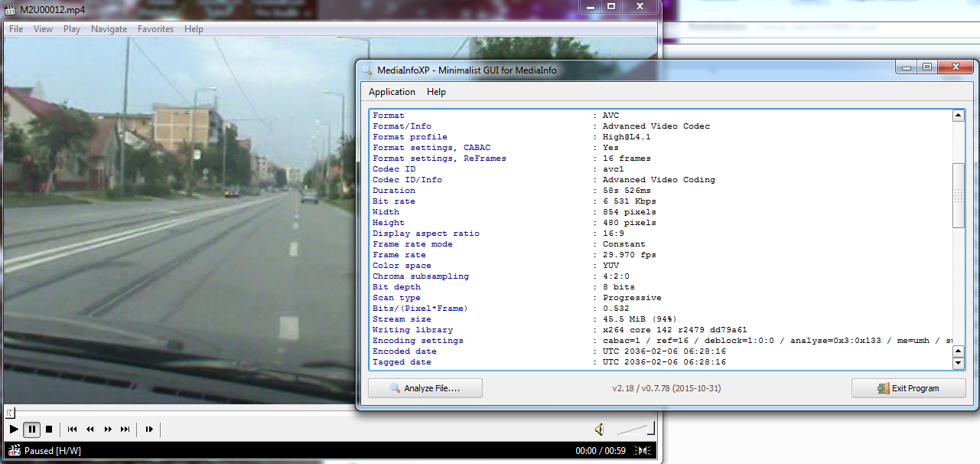Click lower scroll-down arrow in MediaInfoXP
The width and height of the screenshot is (980, 464).
click(x=959, y=363)
